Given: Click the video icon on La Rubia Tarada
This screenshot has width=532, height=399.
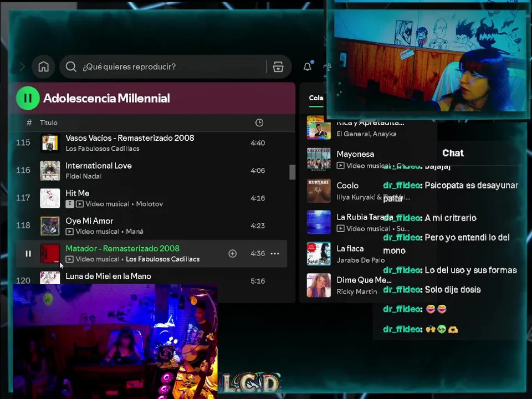Looking at the screenshot, I should point(341,229).
